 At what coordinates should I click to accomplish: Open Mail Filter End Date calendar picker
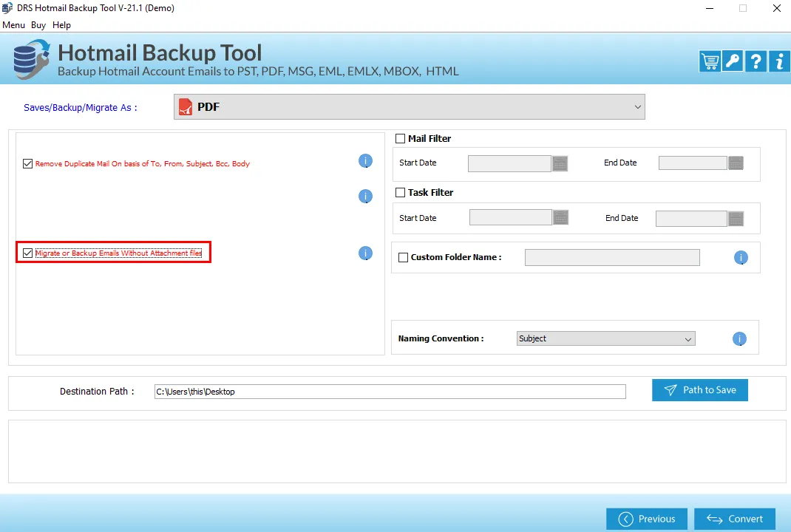736,163
